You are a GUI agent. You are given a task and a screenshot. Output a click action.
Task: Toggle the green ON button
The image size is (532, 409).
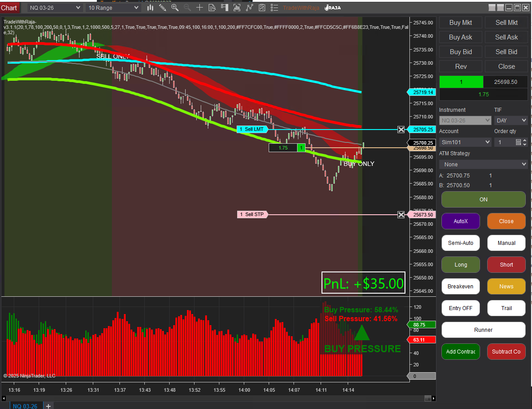[x=483, y=200]
